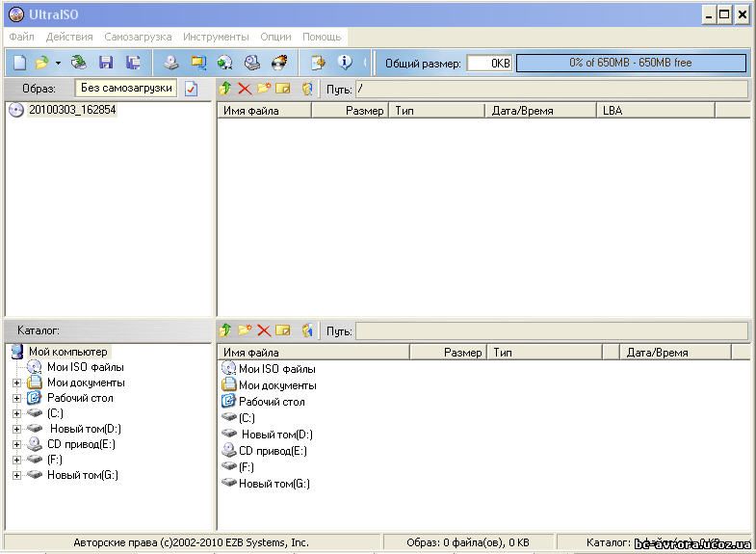The height and width of the screenshot is (554, 756).
Task: Click the image pane Путь field
Action: click(x=551, y=89)
